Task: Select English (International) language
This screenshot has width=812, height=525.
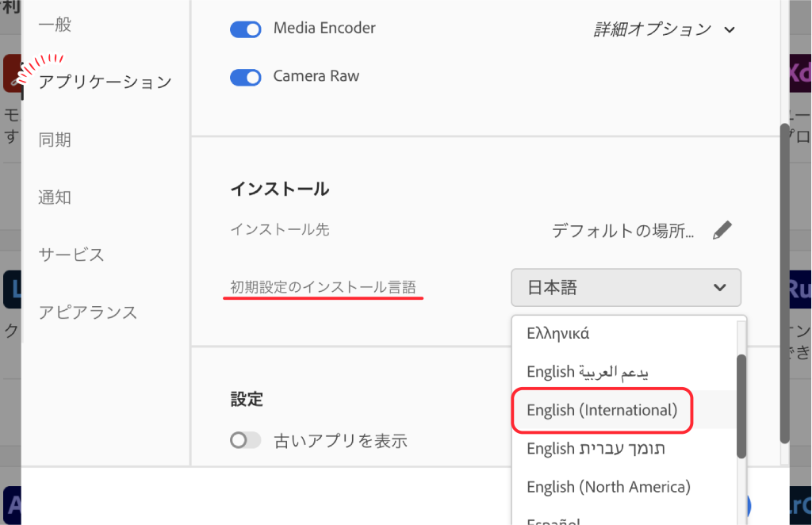Action: click(623, 410)
